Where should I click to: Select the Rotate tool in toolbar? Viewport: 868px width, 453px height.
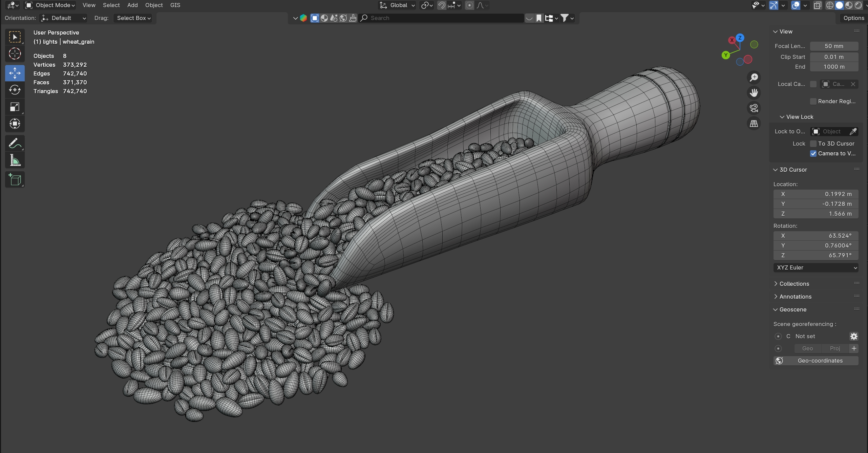[15, 90]
